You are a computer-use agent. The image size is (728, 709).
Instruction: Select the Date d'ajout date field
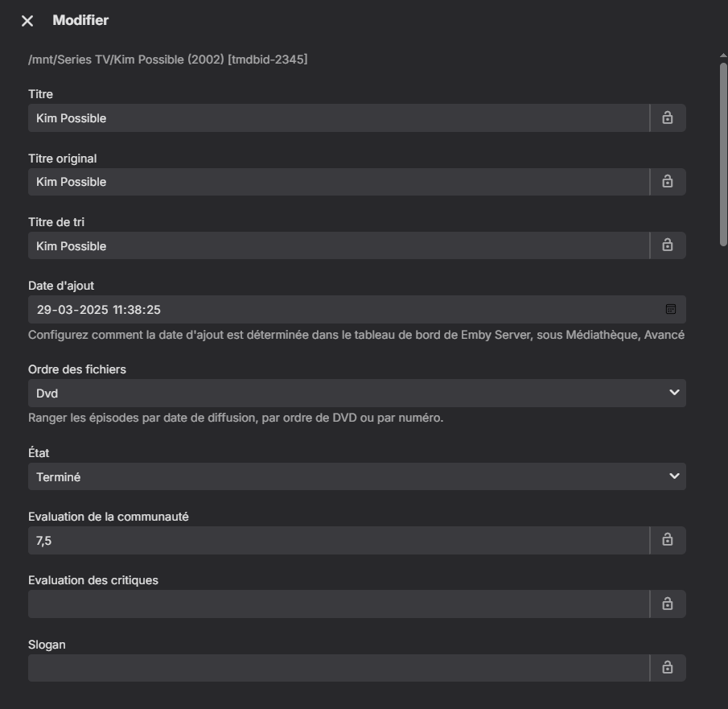[x=338, y=310]
